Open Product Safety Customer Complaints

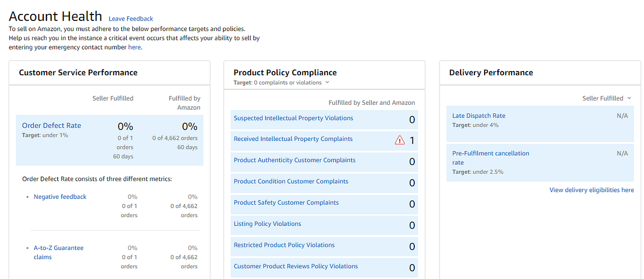[286, 203]
